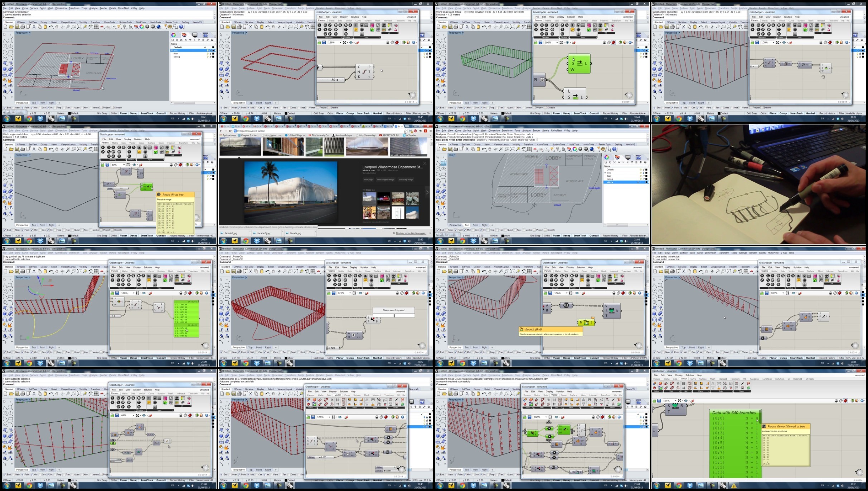Click the 80 number slider on Grasshopper canvas
Viewport: 868px width, 491px height.
(x=333, y=80)
